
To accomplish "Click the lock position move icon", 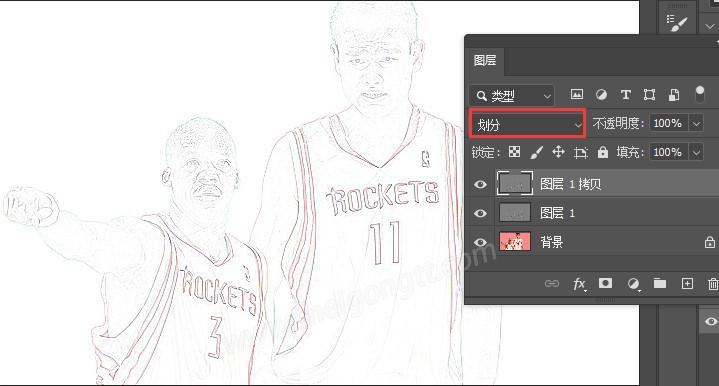I will coord(558,152).
